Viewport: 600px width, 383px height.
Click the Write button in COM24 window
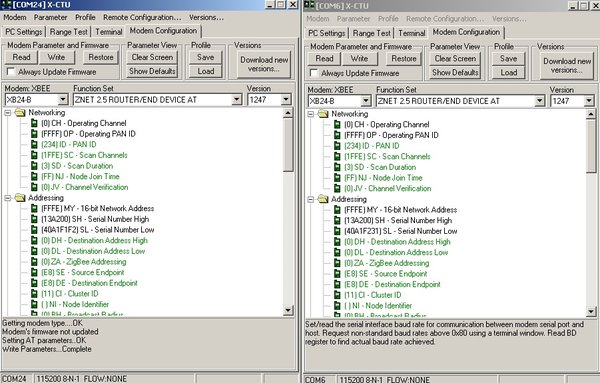(56, 57)
